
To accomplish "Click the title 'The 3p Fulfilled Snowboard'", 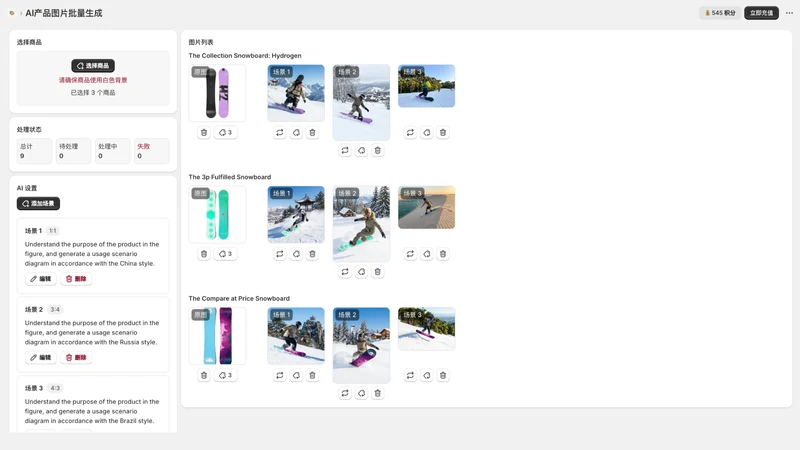I will (x=230, y=177).
